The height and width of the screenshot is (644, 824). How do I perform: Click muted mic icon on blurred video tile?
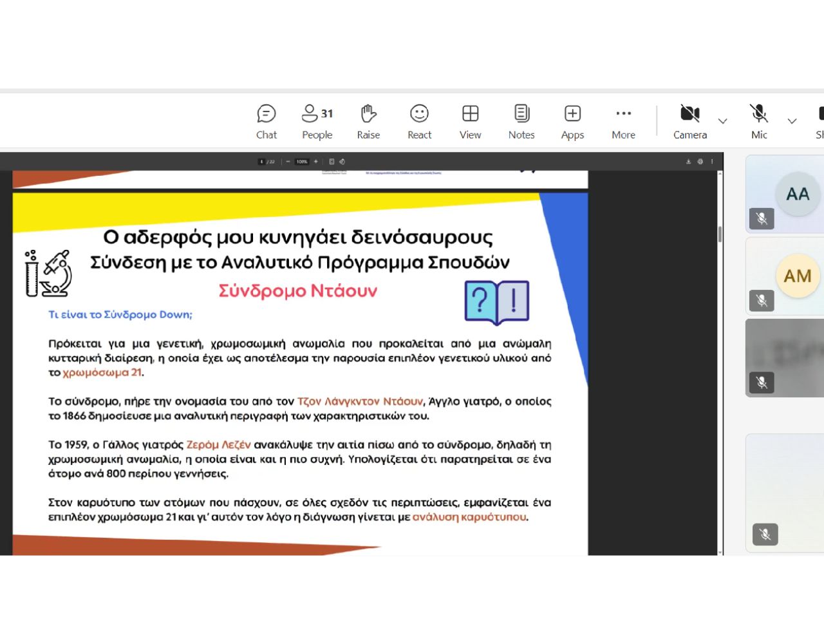tap(762, 383)
